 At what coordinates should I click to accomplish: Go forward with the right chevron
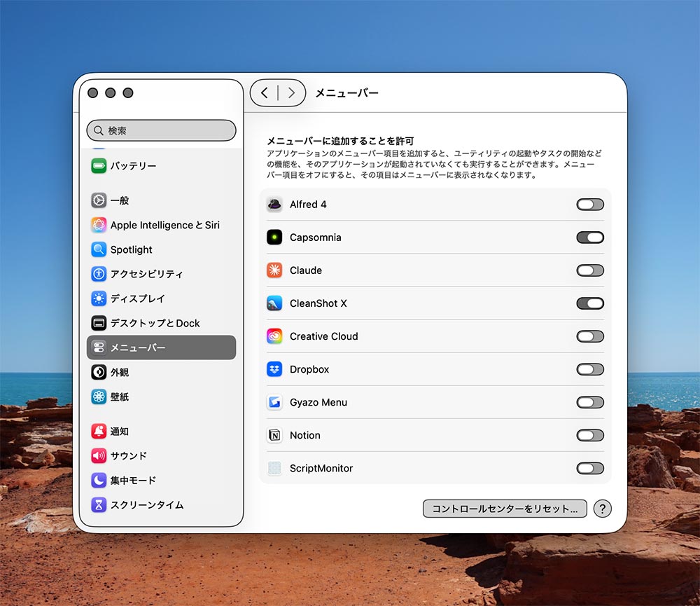click(291, 93)
